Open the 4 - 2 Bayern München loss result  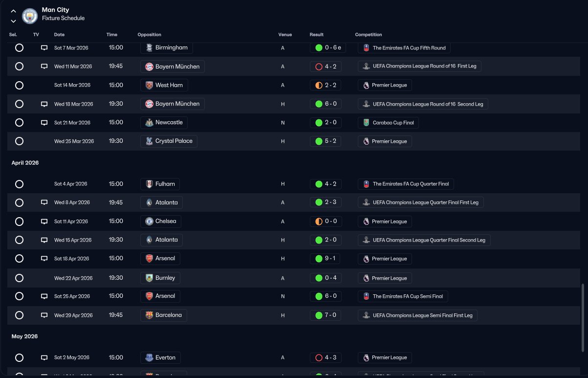pos(326,67)
